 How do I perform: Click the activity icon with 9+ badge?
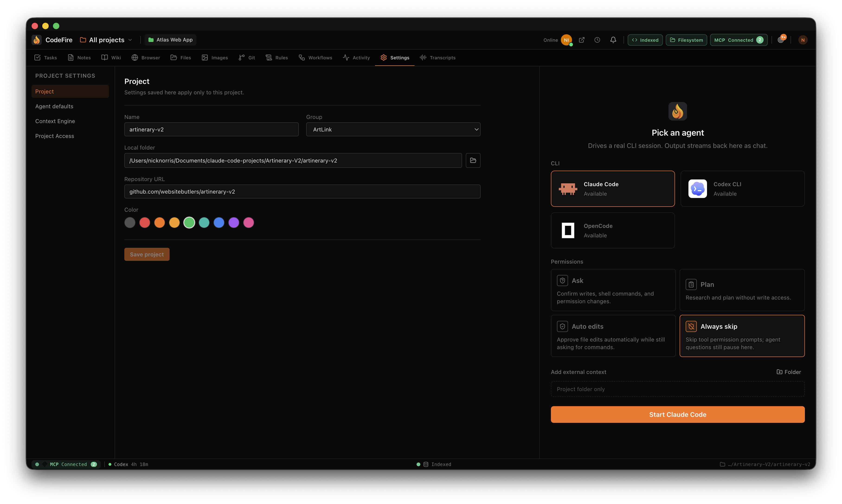pyautogui.click(x=781, y=40)
